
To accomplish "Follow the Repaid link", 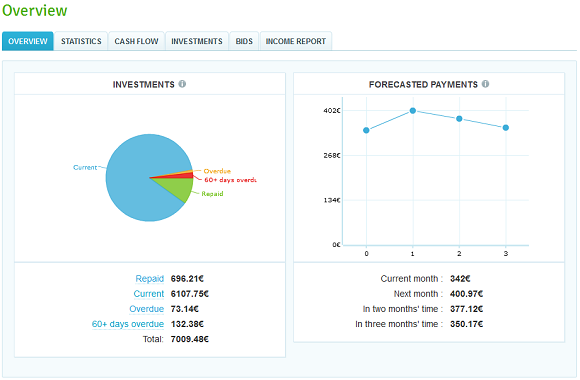I will (149, 279).
